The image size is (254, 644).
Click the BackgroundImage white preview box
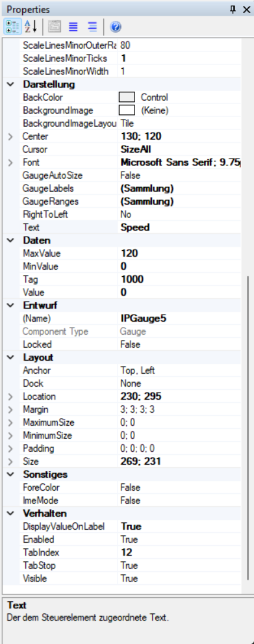click(x=127, y=110)
